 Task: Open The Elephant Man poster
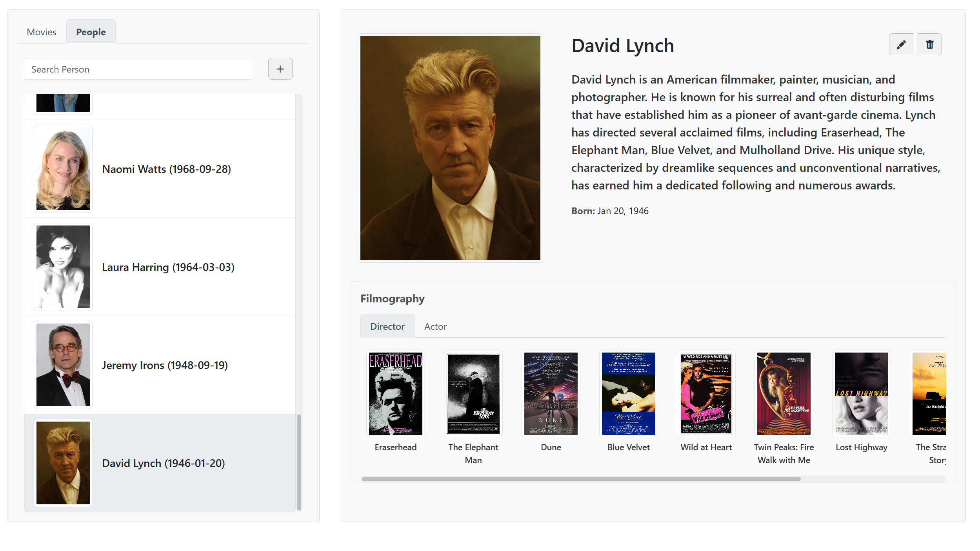[x=473, y=394]
